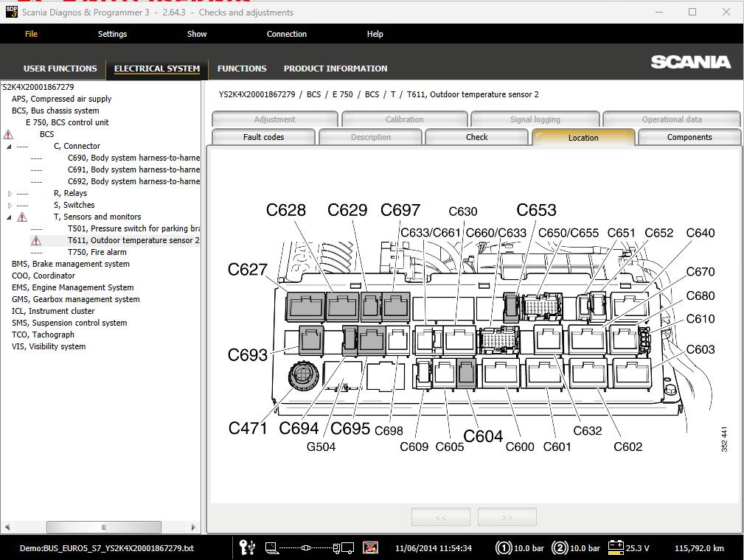
Task: Click the next page >> button
Action: (x=507, y=517)
